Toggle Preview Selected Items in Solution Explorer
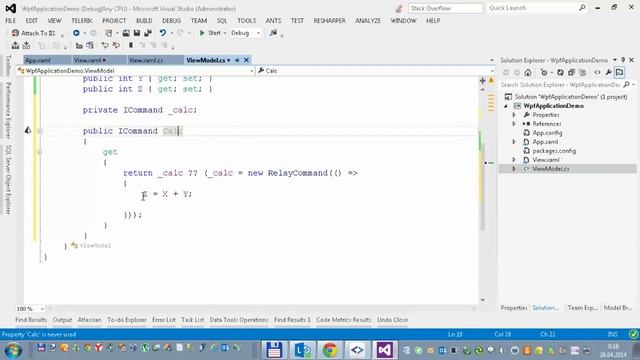Screen dimensions: 640x360 click(x=620, y=73)
